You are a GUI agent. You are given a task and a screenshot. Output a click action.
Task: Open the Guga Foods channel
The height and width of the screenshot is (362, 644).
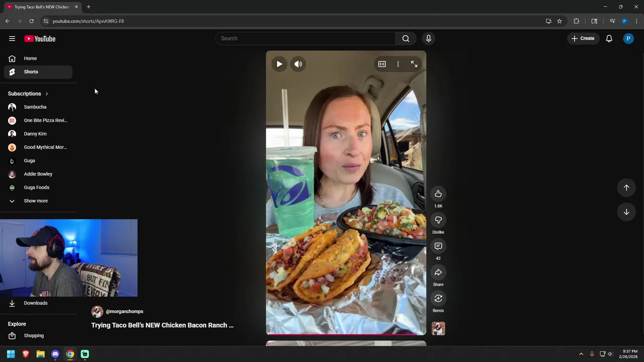38,188
